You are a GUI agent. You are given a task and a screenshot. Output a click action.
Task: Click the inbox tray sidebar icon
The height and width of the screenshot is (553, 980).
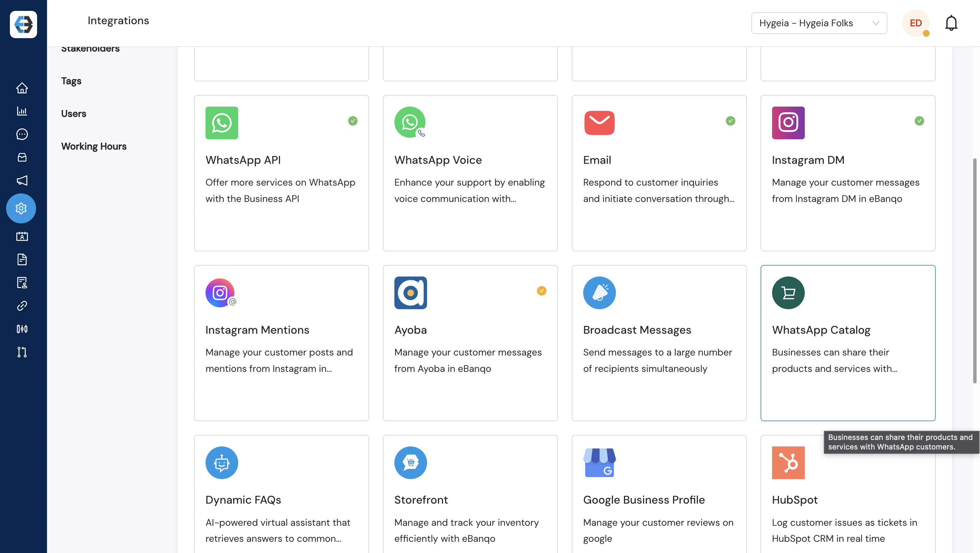pyautogui.click(x=22, y=157)
